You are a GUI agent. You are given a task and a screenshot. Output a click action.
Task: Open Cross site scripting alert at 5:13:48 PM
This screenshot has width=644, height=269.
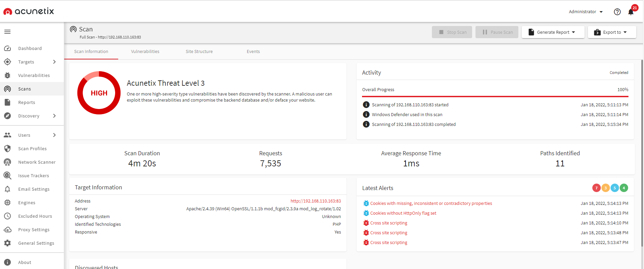point(389,233)
